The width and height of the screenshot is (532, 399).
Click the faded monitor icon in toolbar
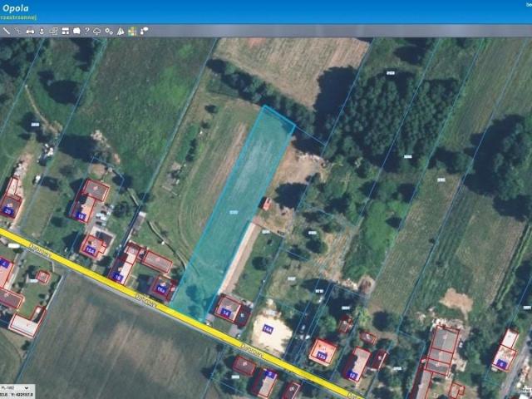53,32
